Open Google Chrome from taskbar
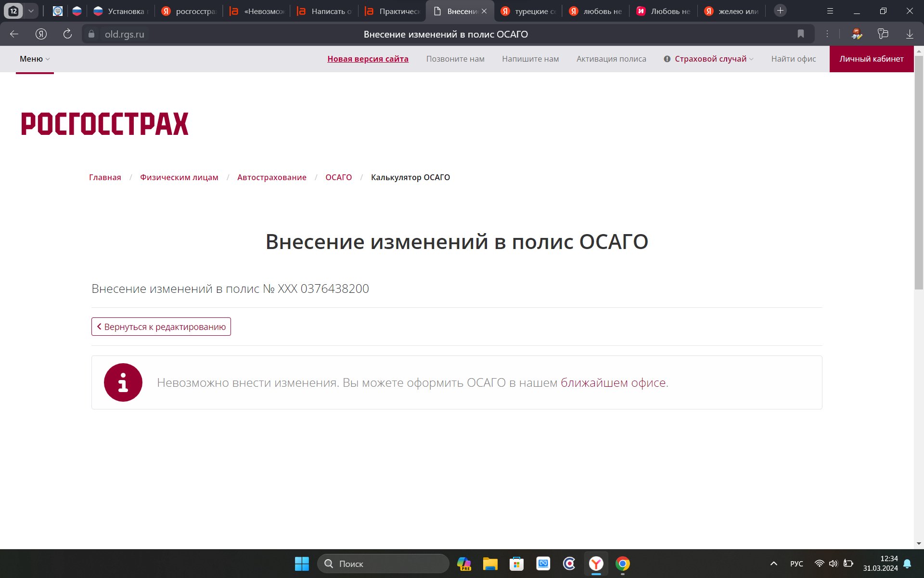 click(622, 564)
